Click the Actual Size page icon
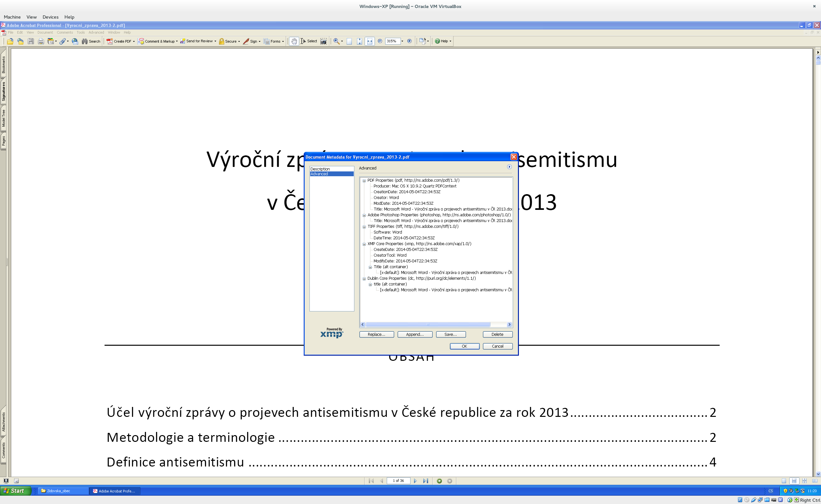Viewport: 821px width, 504px height. point(349,41)
